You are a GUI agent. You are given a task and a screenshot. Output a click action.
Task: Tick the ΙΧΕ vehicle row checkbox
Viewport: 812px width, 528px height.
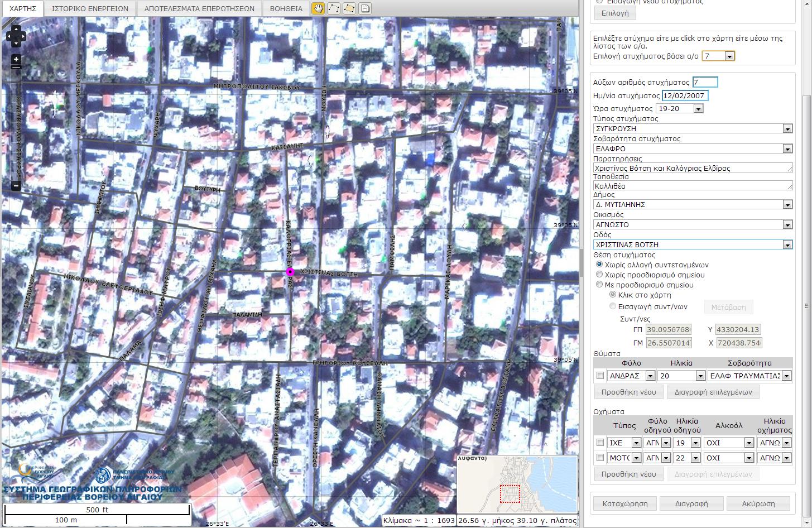coord(600,443)
